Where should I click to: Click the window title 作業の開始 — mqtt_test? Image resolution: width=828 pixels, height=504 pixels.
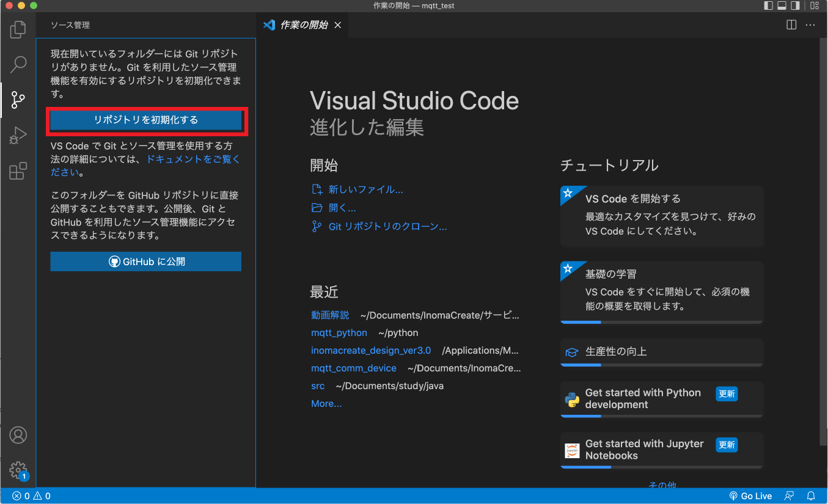(x=414, y=5)
